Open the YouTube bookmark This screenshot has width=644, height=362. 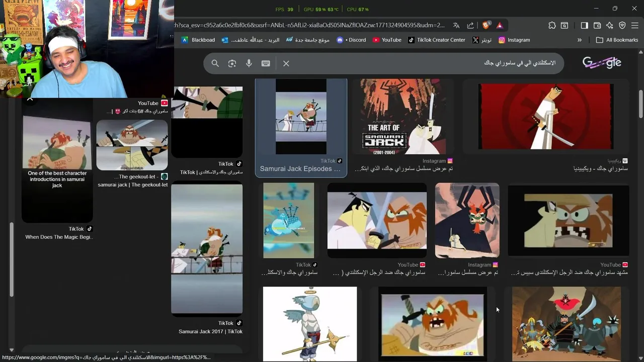387,40
